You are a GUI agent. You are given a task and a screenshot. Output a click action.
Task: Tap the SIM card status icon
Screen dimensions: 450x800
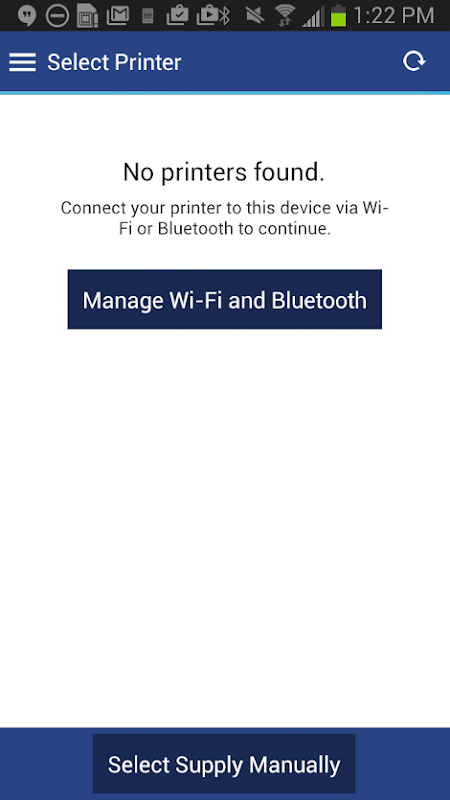88,16
